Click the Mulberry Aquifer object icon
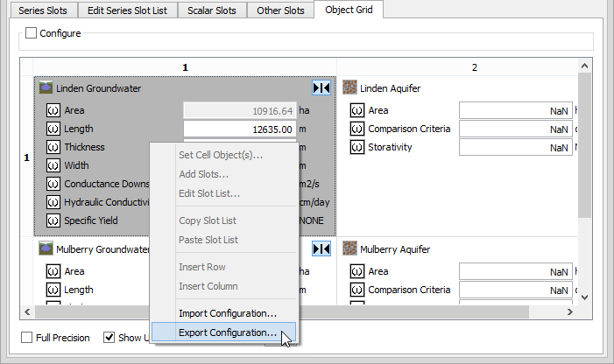This screenshot has height=364, width=614. point(350,248)
